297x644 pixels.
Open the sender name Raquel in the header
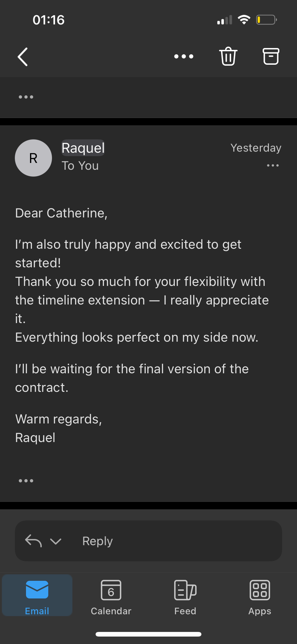point(83,148)
